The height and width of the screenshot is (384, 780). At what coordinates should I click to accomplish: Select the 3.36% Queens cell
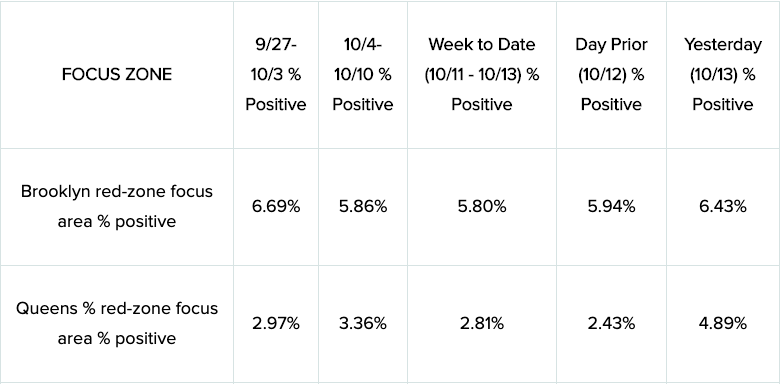[363, 324]
